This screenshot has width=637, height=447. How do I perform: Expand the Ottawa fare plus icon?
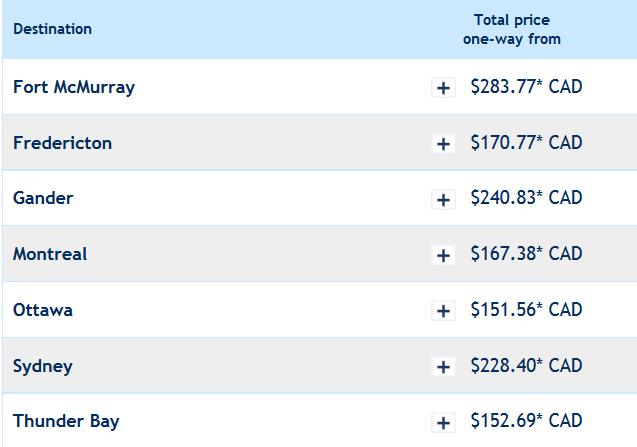[443, 312]
